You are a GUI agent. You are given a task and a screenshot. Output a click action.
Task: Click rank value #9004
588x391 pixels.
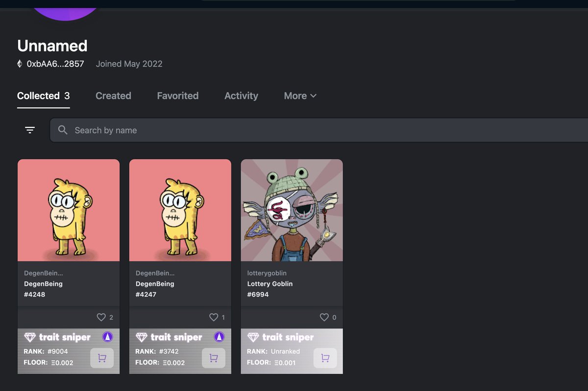coord(57,351)
